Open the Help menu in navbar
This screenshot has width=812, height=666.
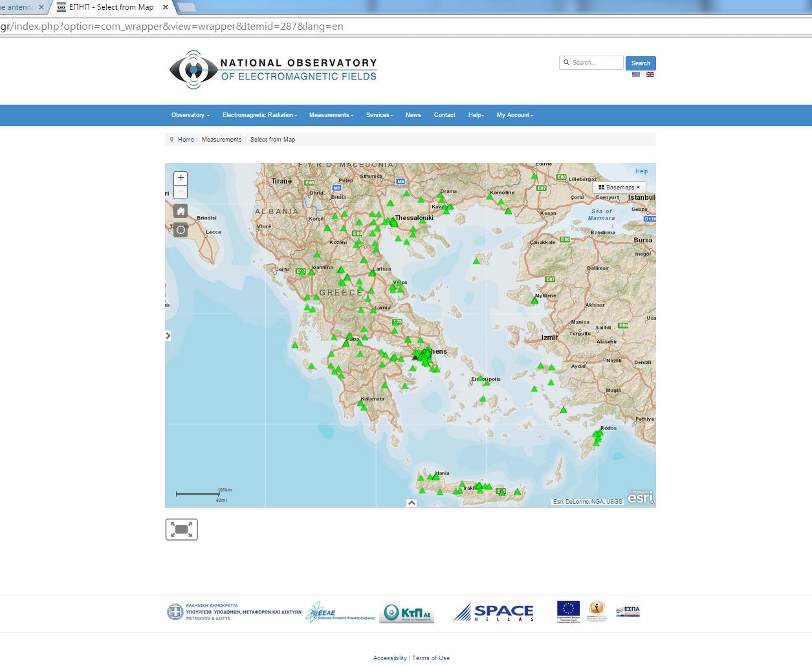[476, 115]
